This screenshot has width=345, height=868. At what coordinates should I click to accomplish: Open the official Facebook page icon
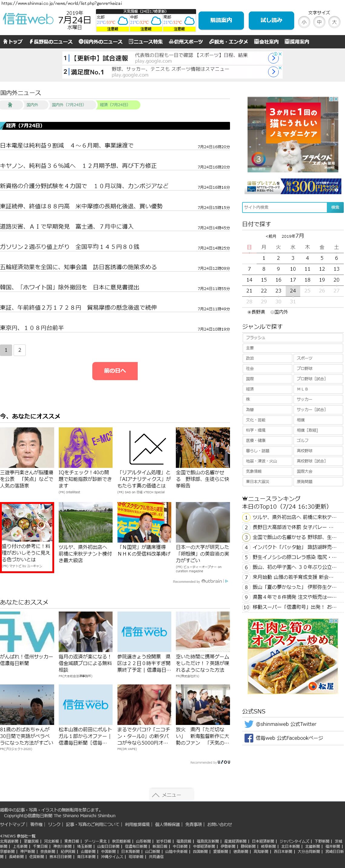[x=248, y=738]
